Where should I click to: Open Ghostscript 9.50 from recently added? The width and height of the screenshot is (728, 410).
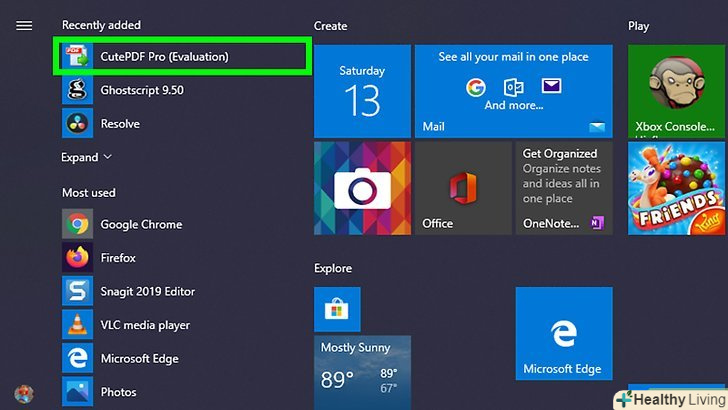coord(141,90)
